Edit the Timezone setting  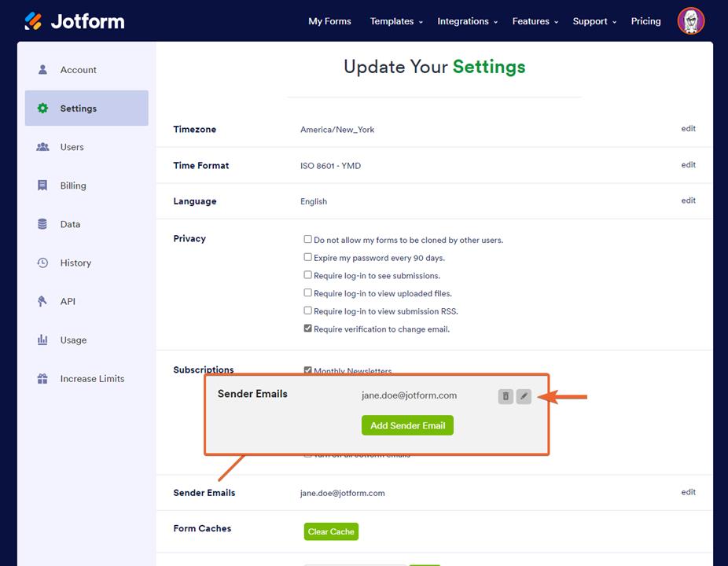688,129
